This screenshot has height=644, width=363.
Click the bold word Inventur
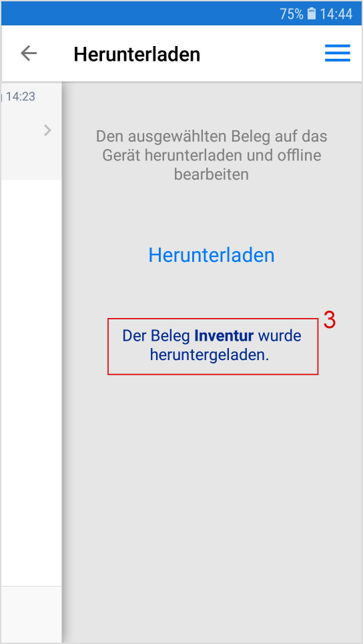click(224, 335)
